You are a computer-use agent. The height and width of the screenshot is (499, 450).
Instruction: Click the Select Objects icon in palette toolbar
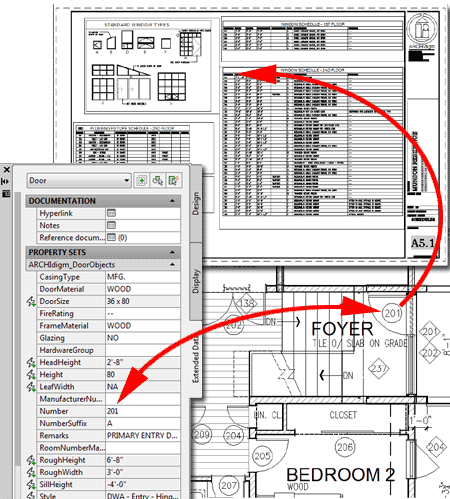141,180
